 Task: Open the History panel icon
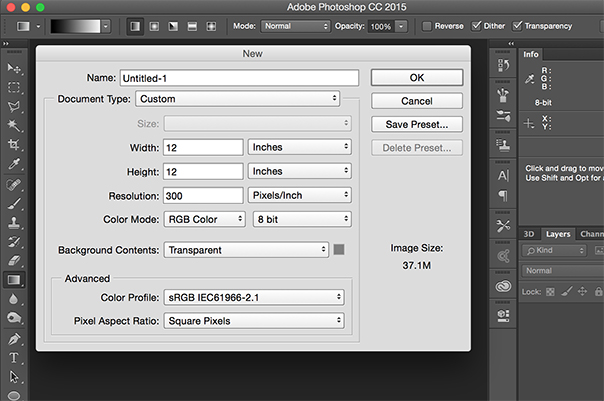(503, 65)
